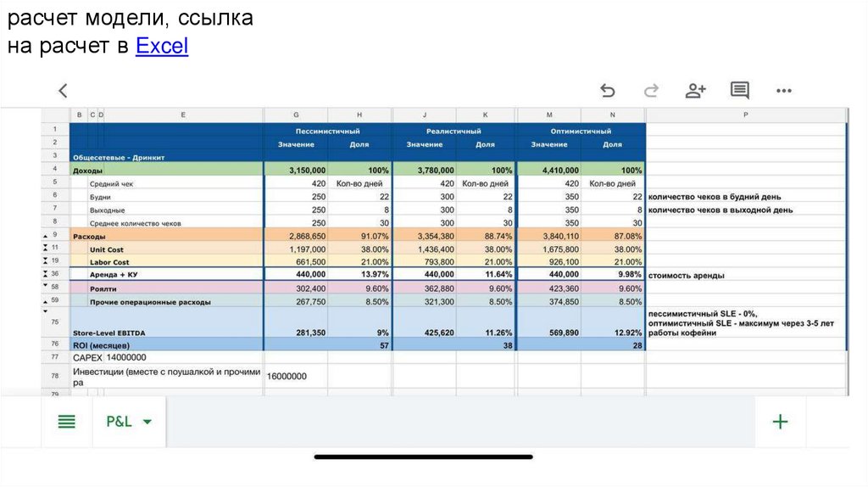Open the P&L tab dropdown arrow
The image size is (868, 487).
pos(147,422)
